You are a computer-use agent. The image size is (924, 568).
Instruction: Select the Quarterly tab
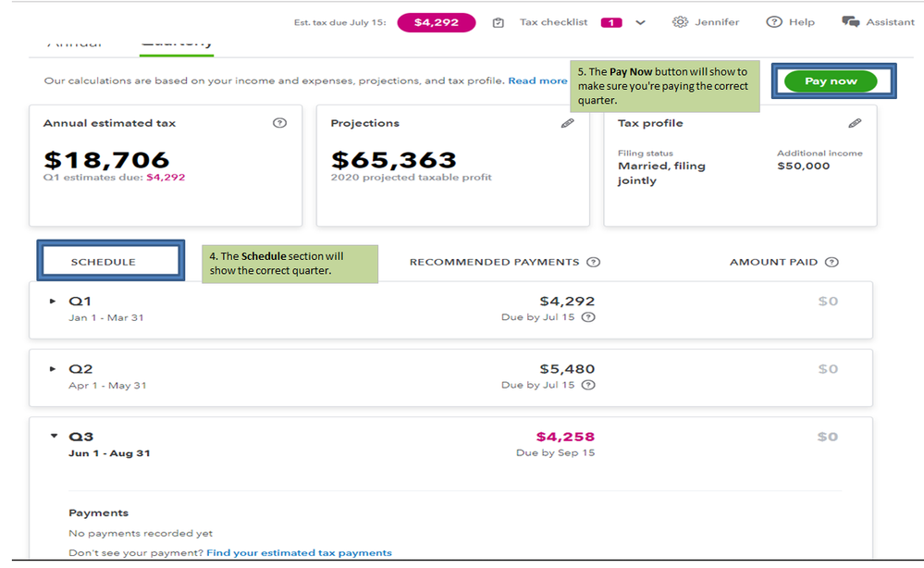pyautogui.click(x=176, y=43)
